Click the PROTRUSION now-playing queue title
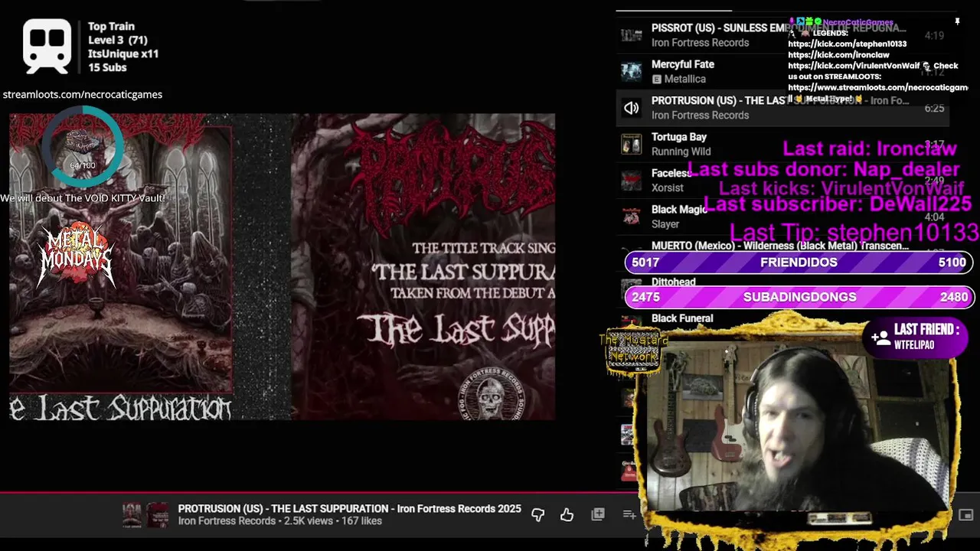This screenshot has height=551, width=980. (x=780, y=100)
